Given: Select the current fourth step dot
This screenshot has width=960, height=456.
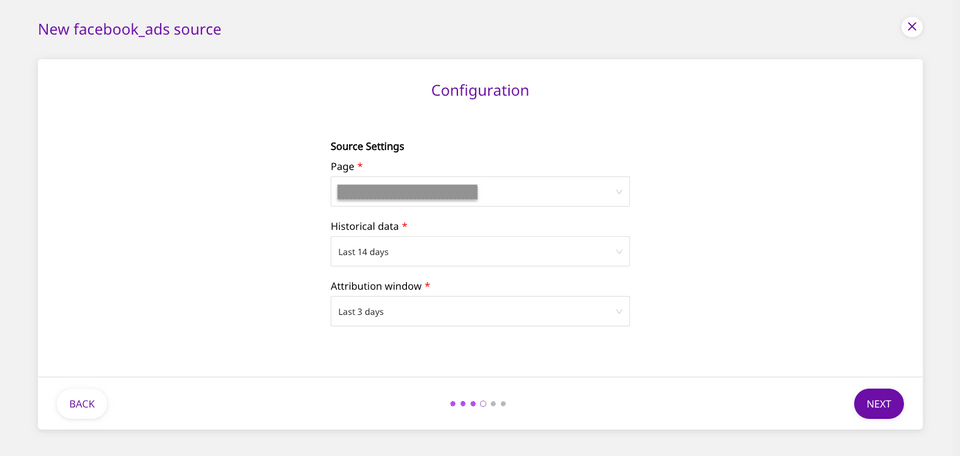Looking at the screenshot, I should 483,404.
